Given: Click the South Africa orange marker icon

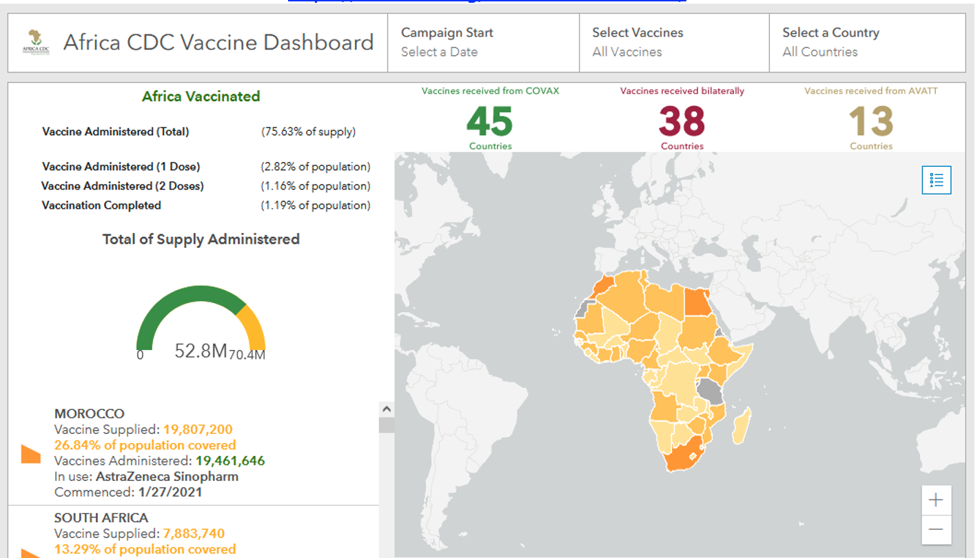Looking at the screenshot, I should (30, 552).
